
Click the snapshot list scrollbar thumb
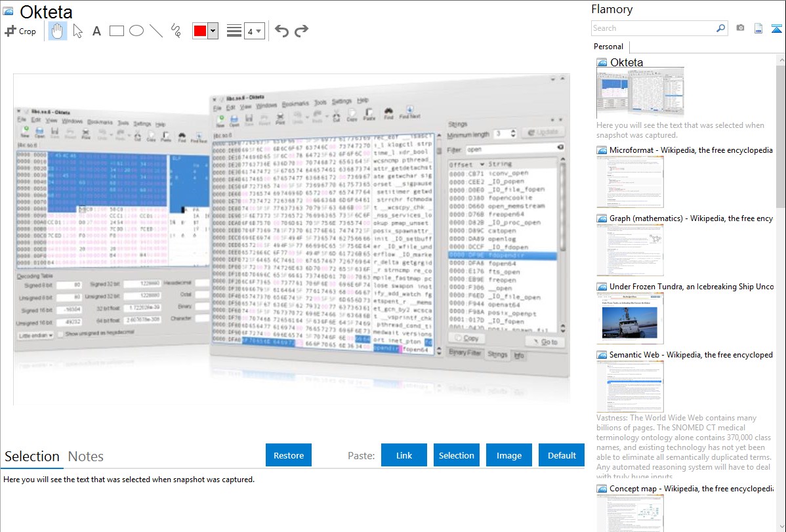(x=781, y=135)
